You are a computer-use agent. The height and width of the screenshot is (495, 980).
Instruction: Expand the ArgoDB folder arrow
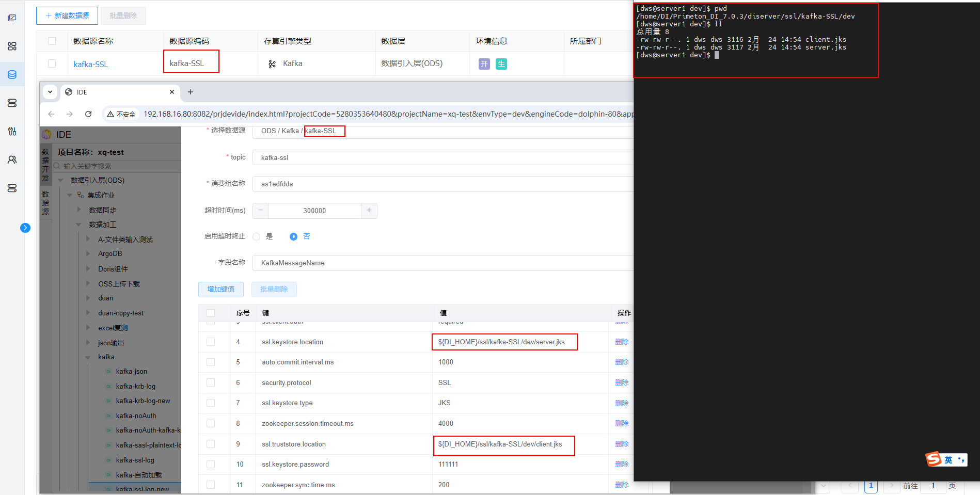coord(88,253)
